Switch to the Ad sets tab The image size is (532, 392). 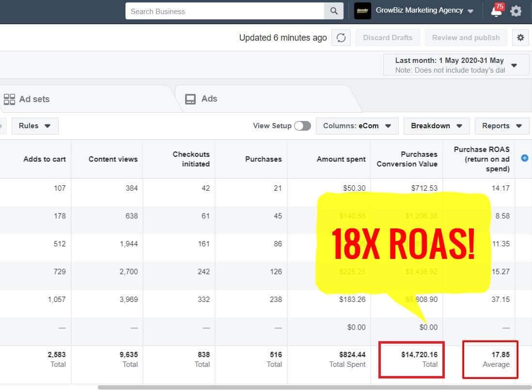coord(34,99)
